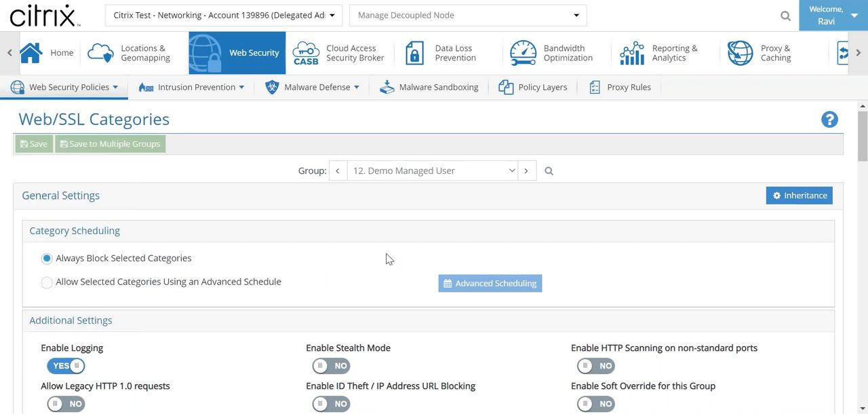The height and width of the screenshot is (414, 868).
Task: Open the CASB cloud key icon
Action: [306, 53]
